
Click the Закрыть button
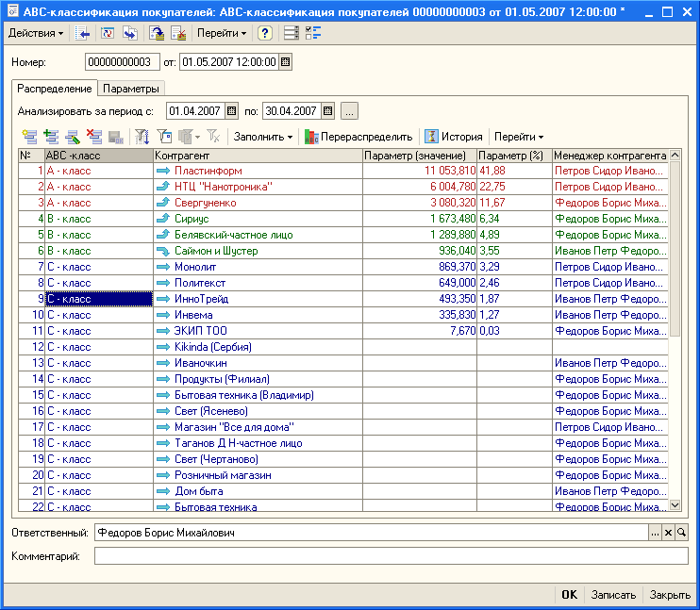pos(670,594)
